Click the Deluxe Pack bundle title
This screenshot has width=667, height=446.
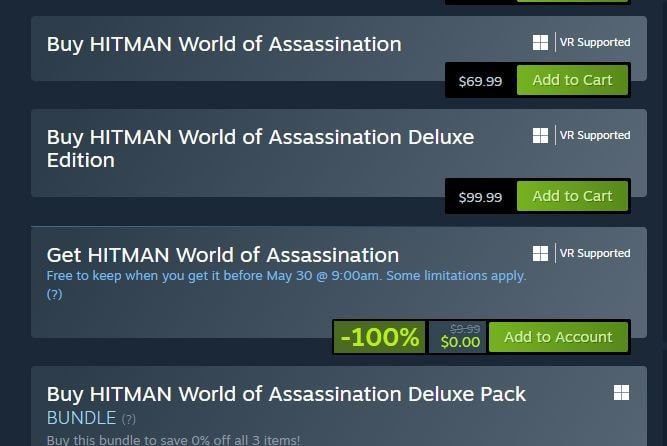coord(286,394)
